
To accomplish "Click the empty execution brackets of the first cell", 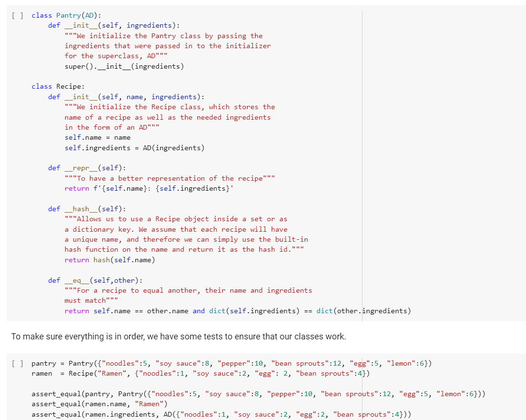I will pyautogui.click(x=15, y=15).
